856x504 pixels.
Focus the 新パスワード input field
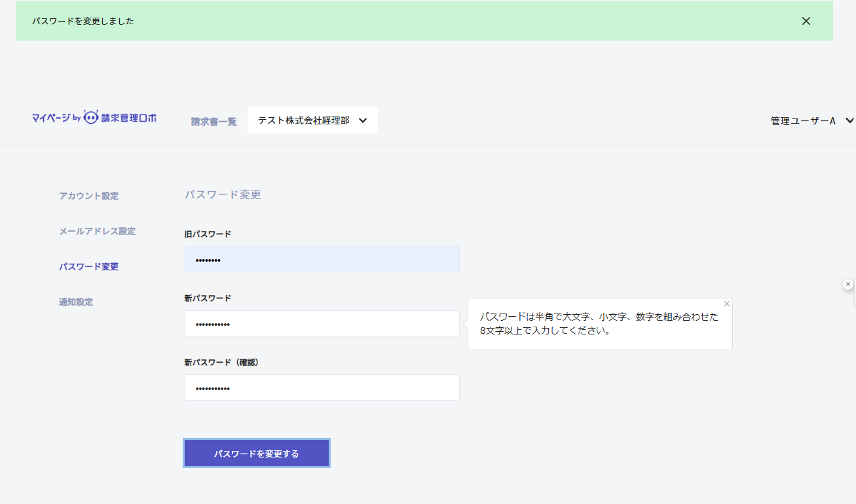pos(322,323)
